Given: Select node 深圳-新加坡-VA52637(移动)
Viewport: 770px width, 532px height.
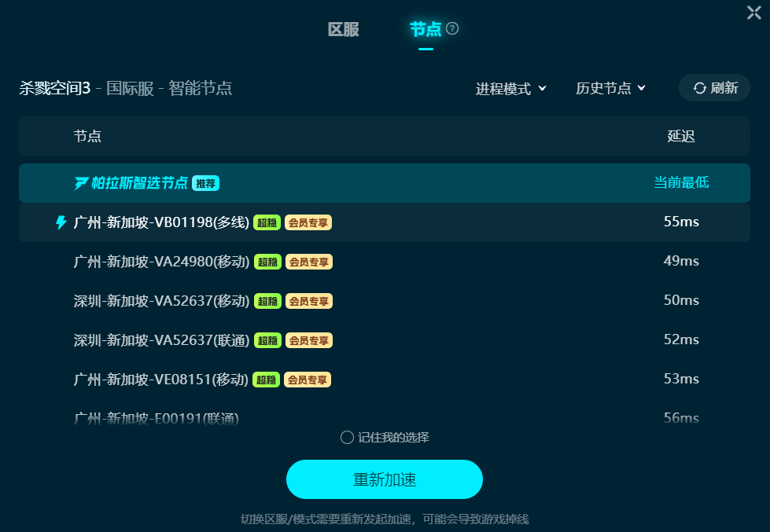Looking at the screenshot, I should (385, 301).
